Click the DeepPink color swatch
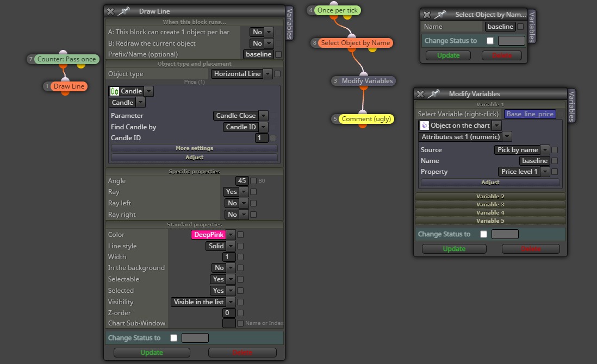The image size is (597, 364). (x=209, y=235)
